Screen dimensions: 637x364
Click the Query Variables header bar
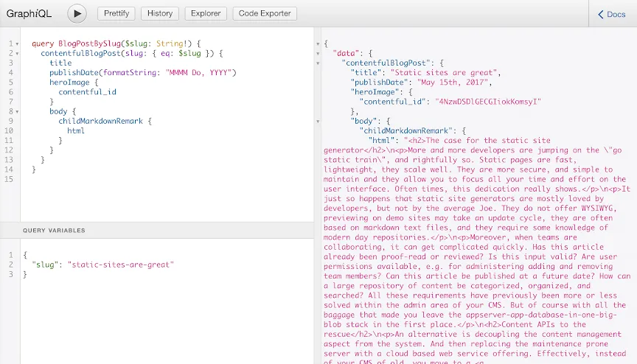click(x=158, y=230)
